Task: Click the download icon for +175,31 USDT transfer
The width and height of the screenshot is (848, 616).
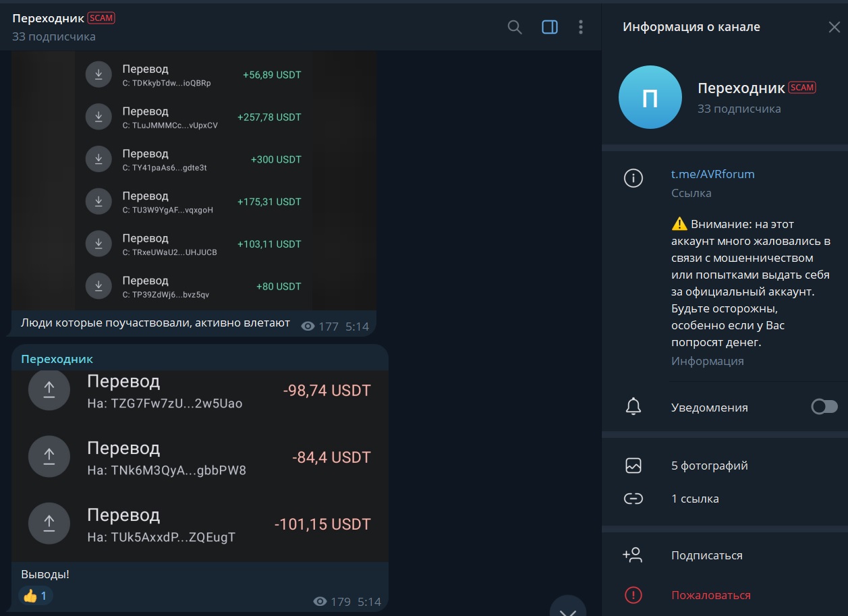Action: click(98, 201)
